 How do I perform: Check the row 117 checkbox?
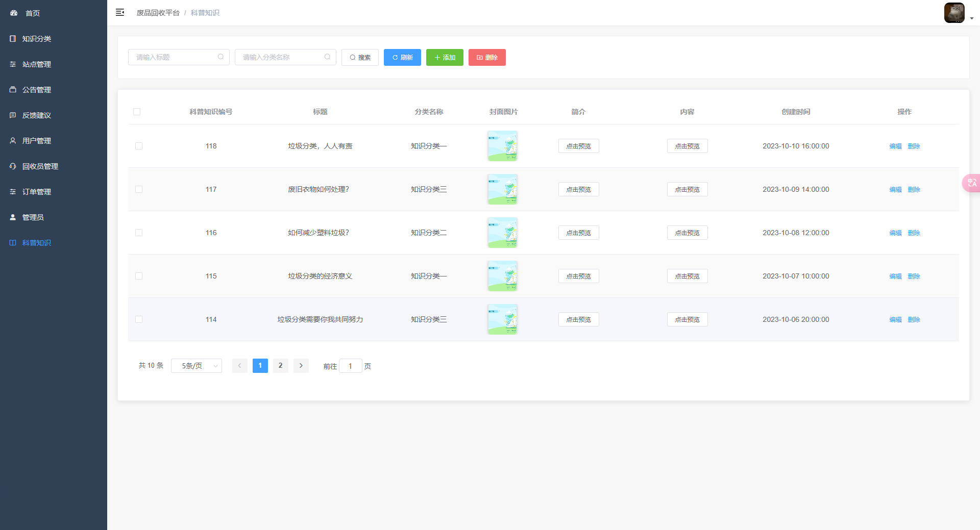(x=139, y=189)
